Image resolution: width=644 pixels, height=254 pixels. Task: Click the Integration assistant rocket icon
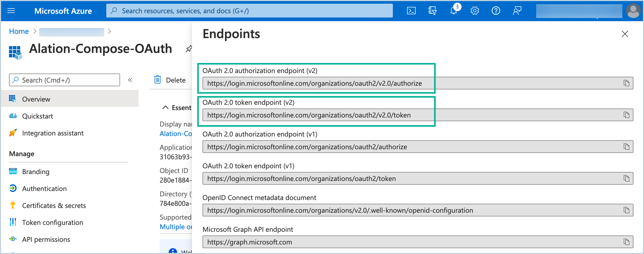point(13,133)
